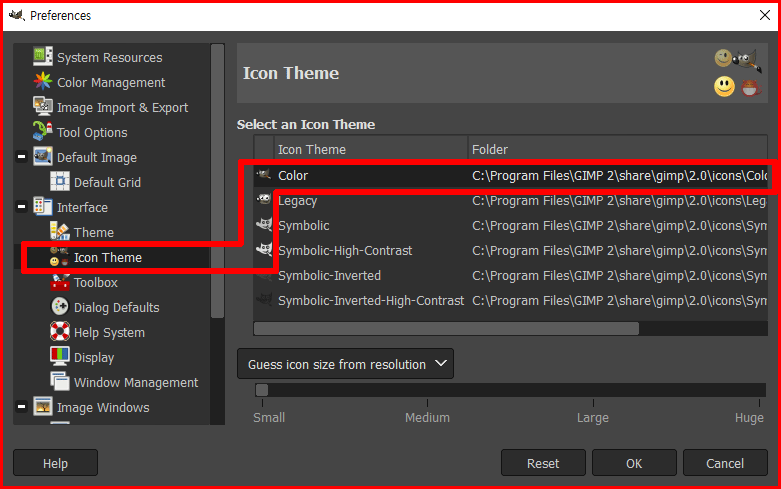Open the Guess icon size dropdown
Screen dimensions: 781x489
345,364
